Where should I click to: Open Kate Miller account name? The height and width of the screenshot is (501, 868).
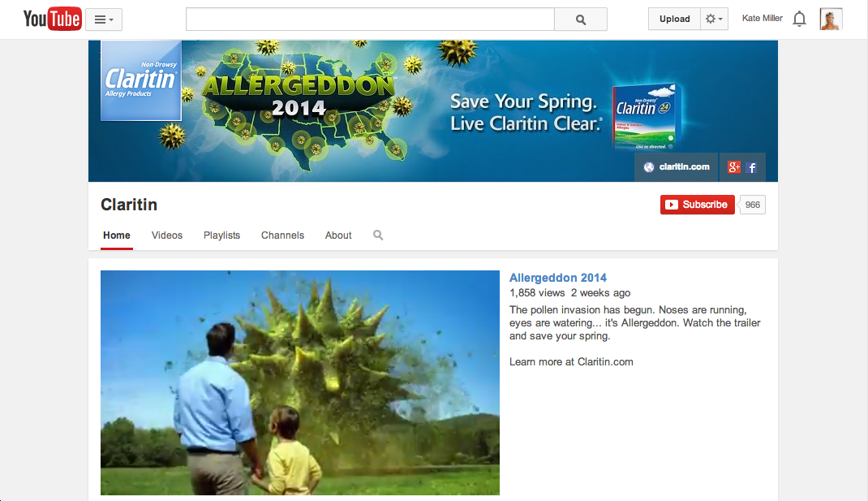pos(762,19)
